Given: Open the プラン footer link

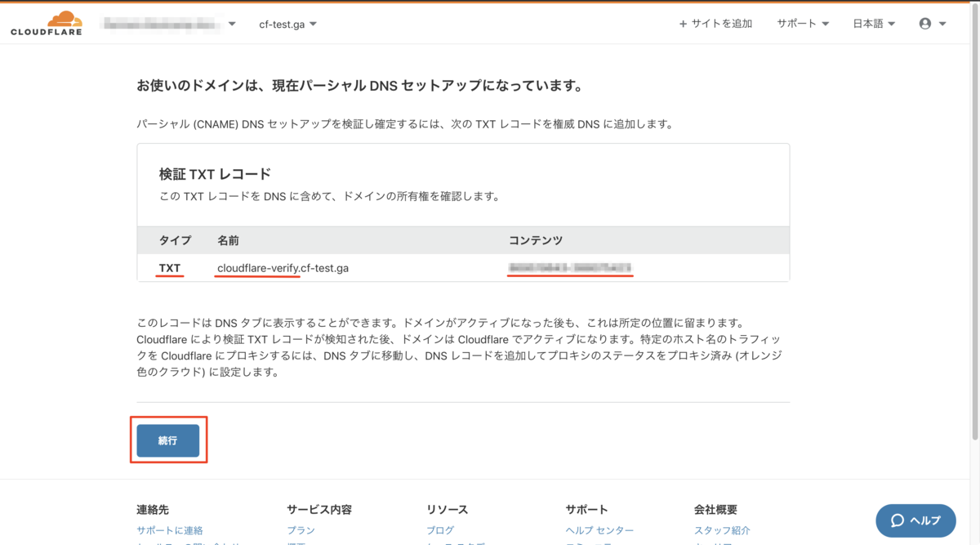Looking at the screenshot, I should click(301, 530).
